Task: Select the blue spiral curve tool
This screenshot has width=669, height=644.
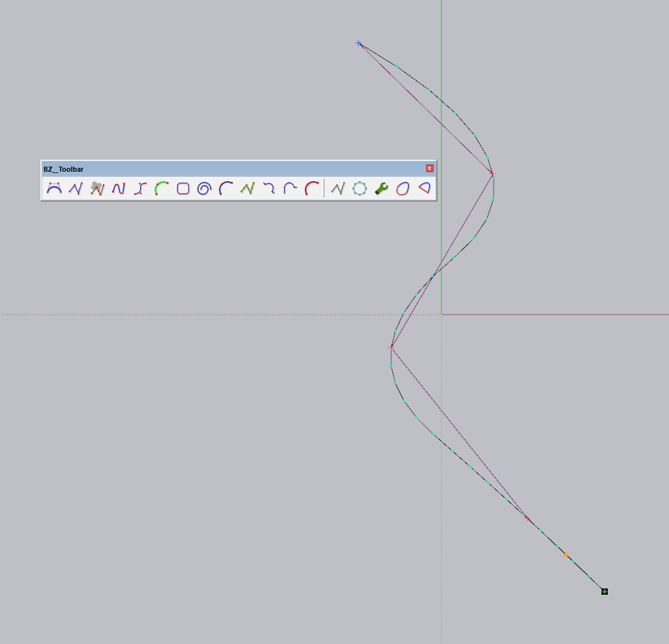Action: [x=204, y=188]
